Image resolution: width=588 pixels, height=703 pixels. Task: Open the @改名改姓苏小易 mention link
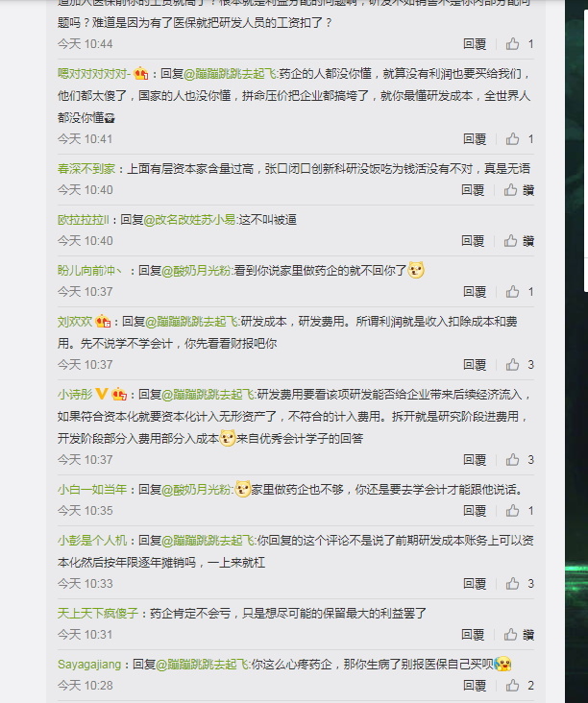(189, 220)
